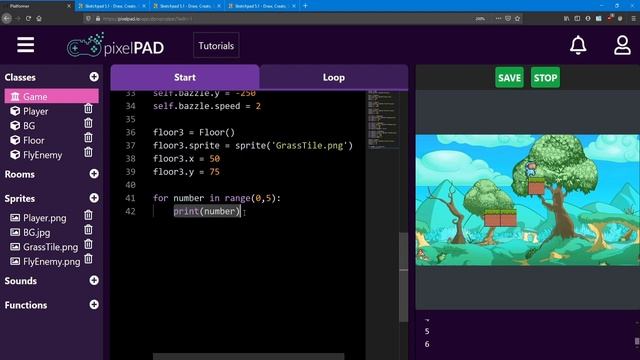Image resolution: width=640 pixels, height=360 pixels.
Task: Switch to the Loop code tab
Action: click(334, 77)
